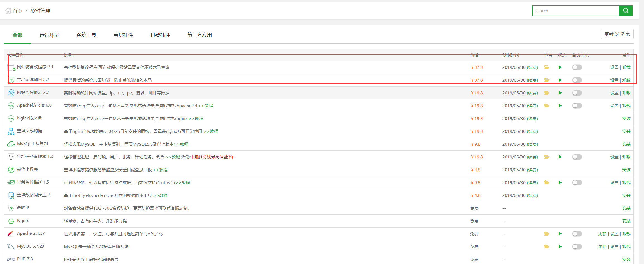Click 安装 for PHP-7.3

(x=626, y=259)
